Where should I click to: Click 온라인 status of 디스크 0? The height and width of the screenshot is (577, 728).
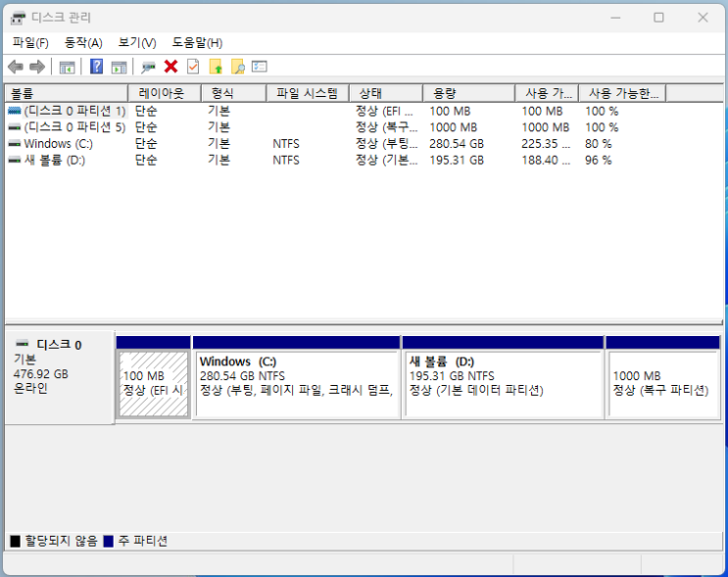(x=30, y=389)
